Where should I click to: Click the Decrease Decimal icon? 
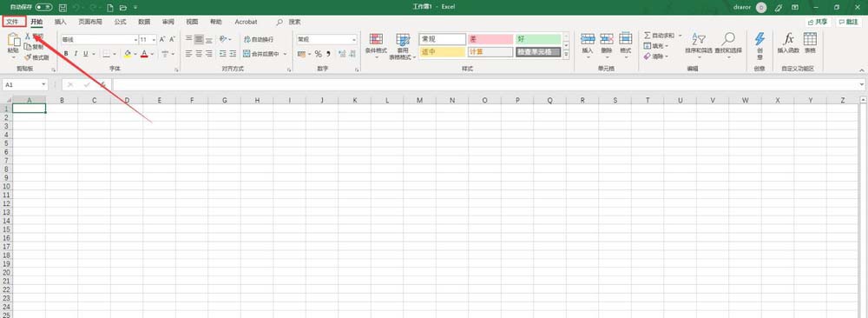352,54
